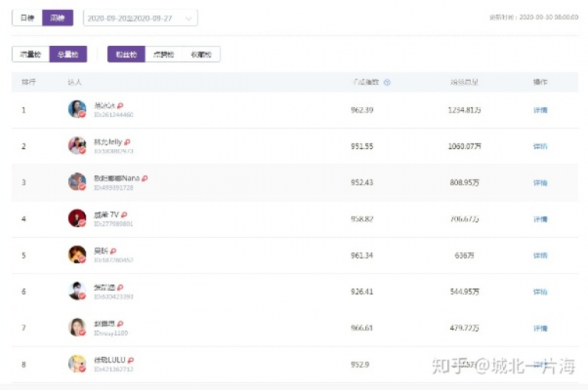Select the 粉丝榜 fans ranking tab

click(x=126, y=54)
